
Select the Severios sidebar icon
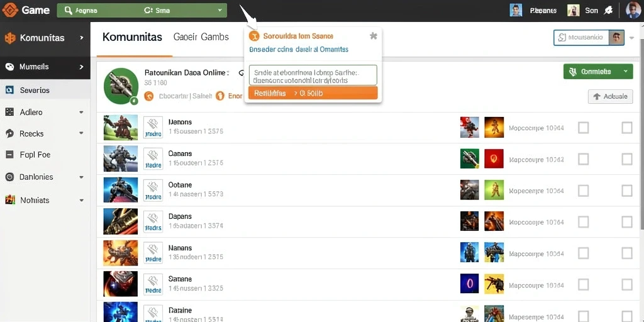[x=10, y=90]
